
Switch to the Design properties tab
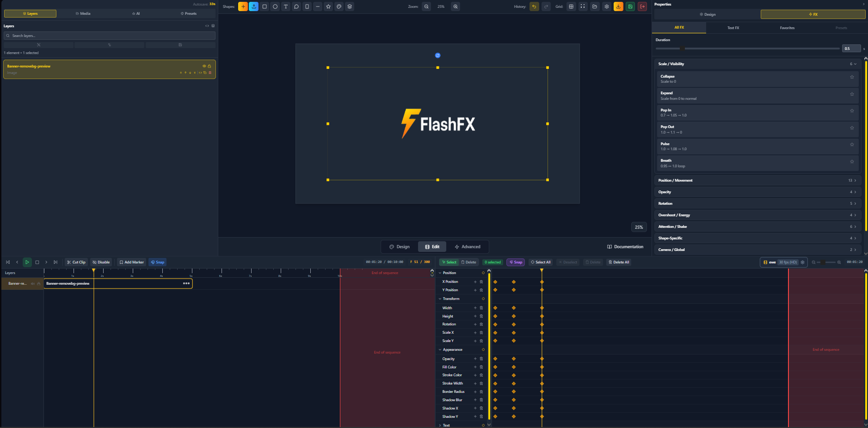708,14
